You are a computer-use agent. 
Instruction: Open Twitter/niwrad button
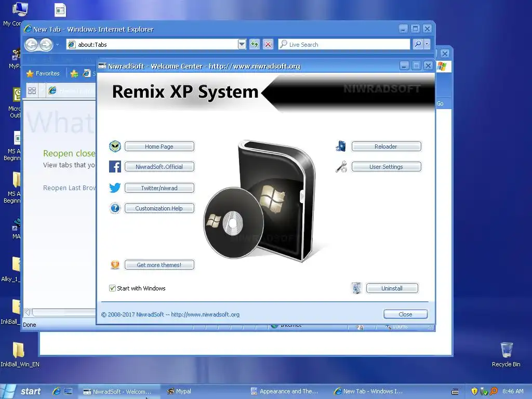[159, 188]
